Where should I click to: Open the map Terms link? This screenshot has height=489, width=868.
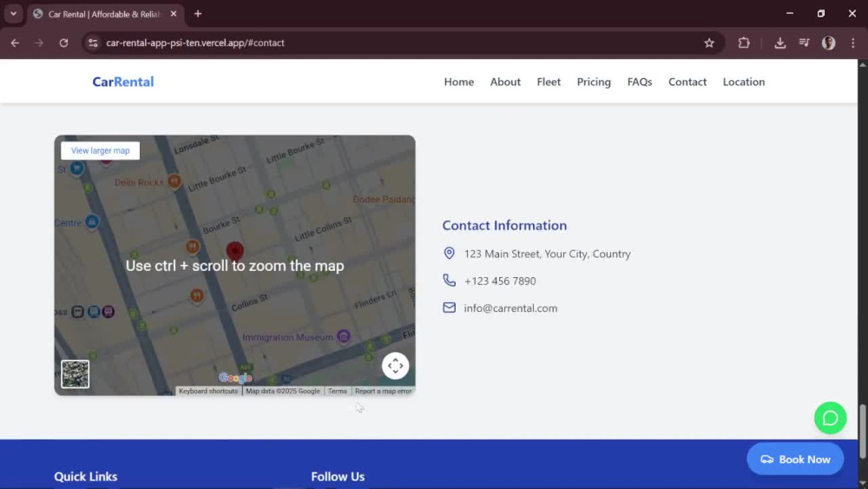(337, 391)
